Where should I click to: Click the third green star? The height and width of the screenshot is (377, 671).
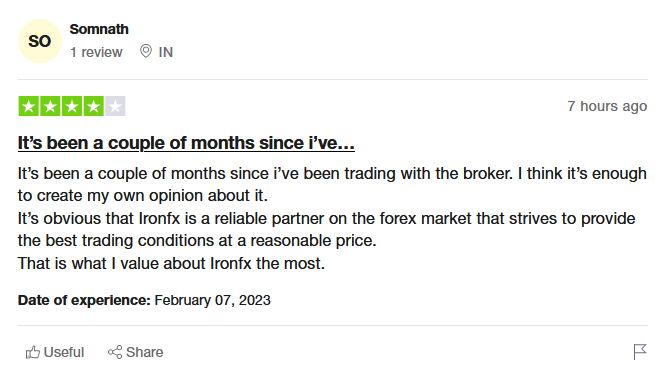72,106
